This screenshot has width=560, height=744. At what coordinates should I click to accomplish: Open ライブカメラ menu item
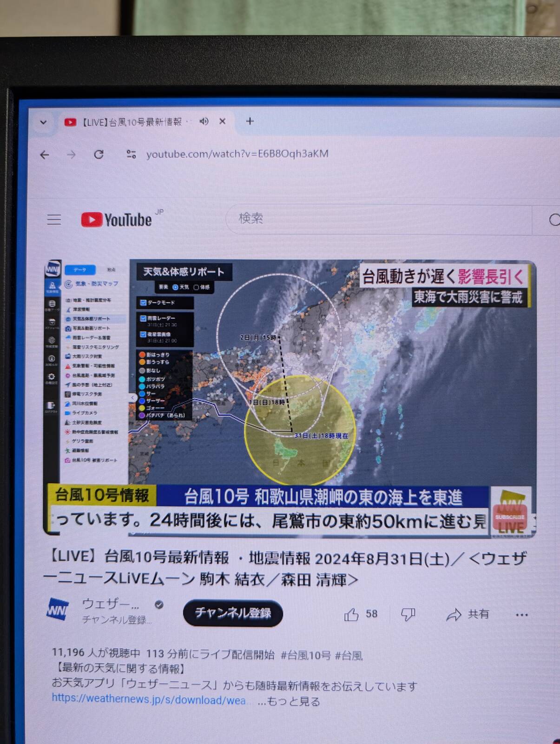click(x=81, y=413)
